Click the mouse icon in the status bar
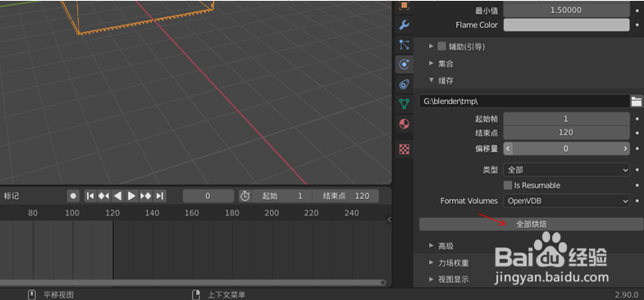 (x=32, y=294)
